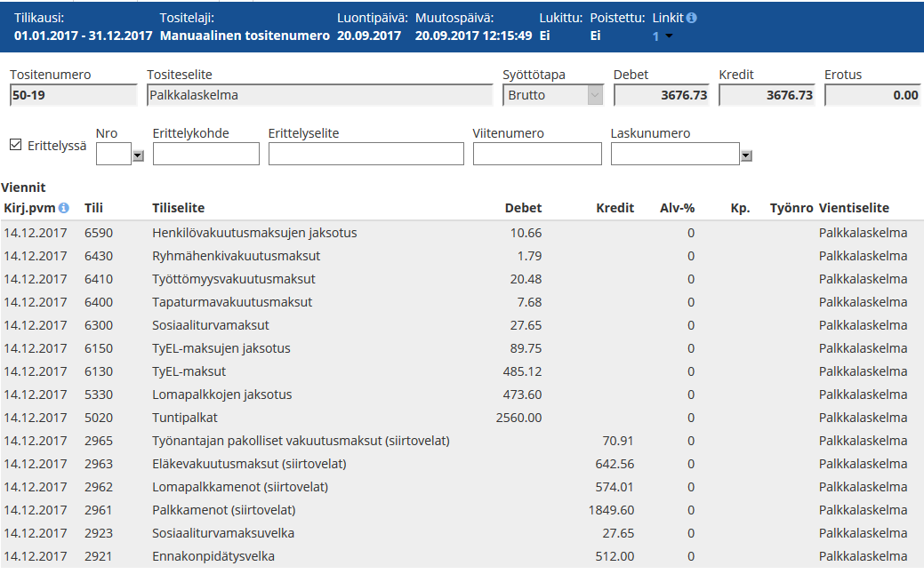Open the Linkit dropdown arrow

click(x=669, y=36)
